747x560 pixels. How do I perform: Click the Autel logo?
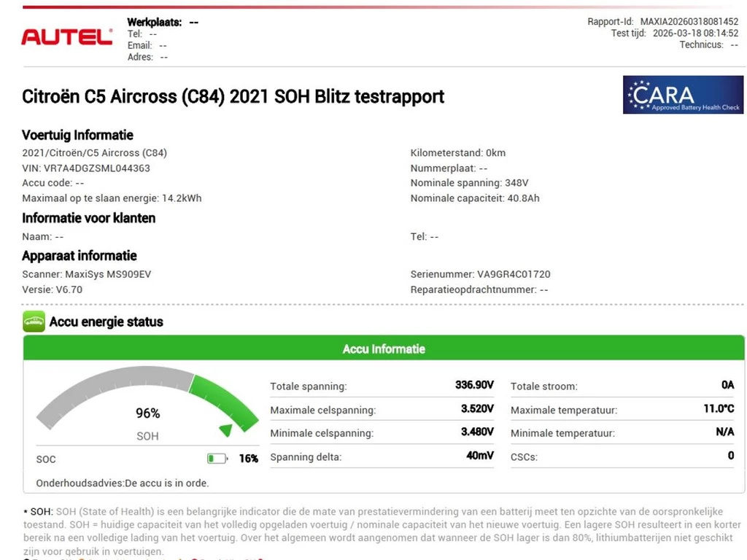(67, 36)
